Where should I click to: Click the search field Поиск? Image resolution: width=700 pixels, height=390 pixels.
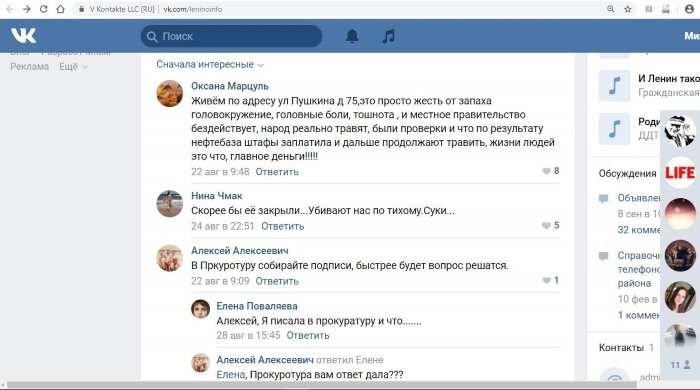coord(231,36)
